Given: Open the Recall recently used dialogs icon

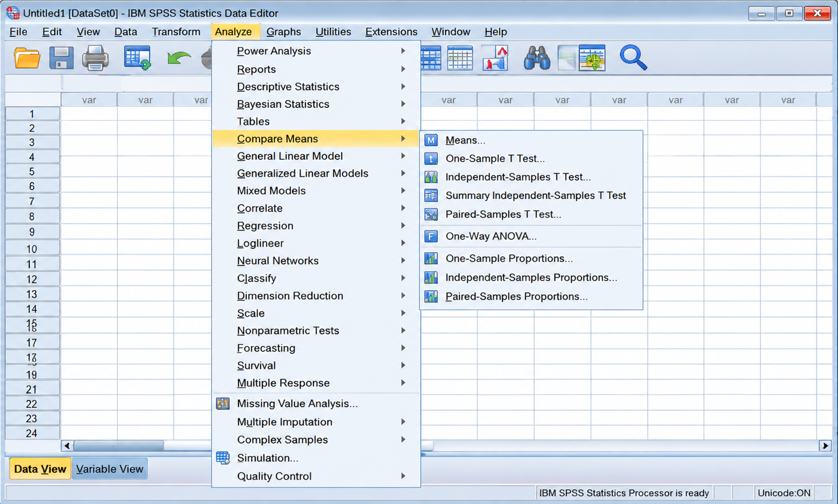Looking at the screenshot, I should click(138, 58).
